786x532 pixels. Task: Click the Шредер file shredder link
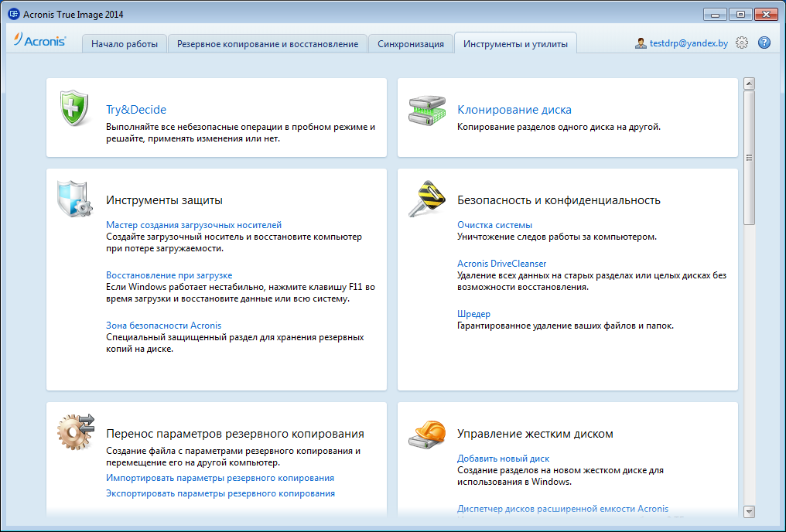(x=473, y=314)
